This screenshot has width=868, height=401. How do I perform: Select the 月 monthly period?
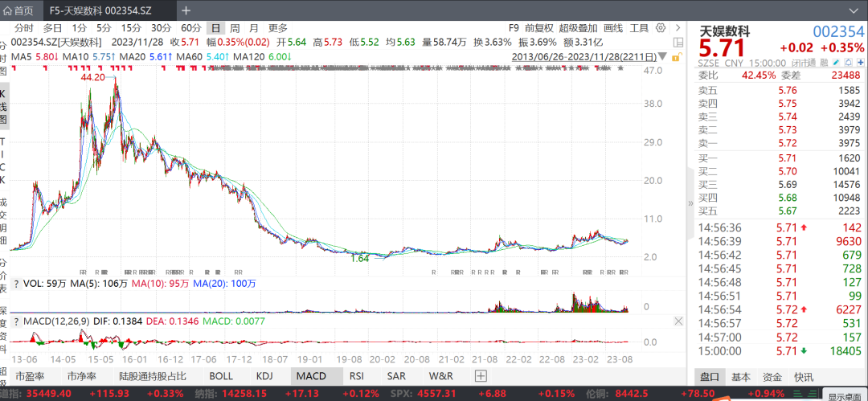[x=253, y=28]
